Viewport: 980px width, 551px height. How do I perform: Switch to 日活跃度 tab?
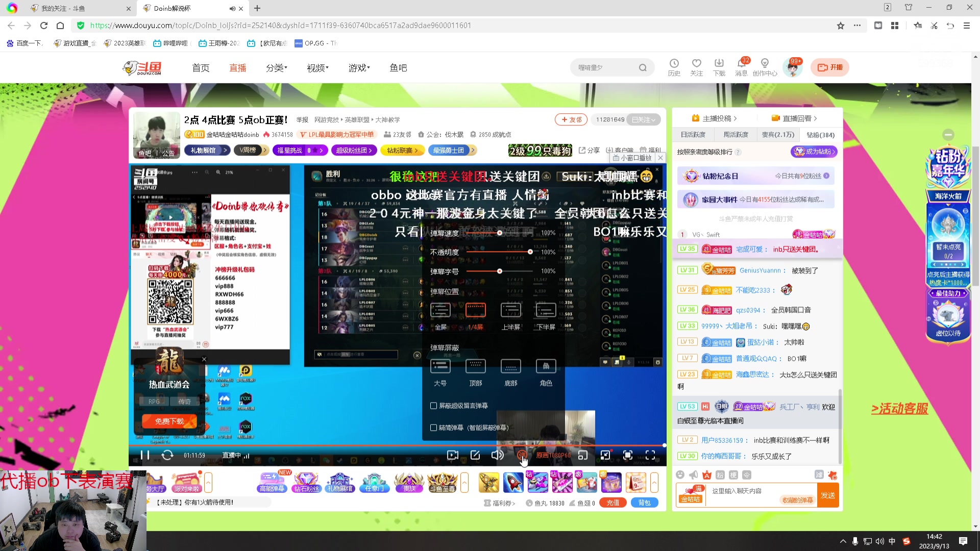coord(693,135)
